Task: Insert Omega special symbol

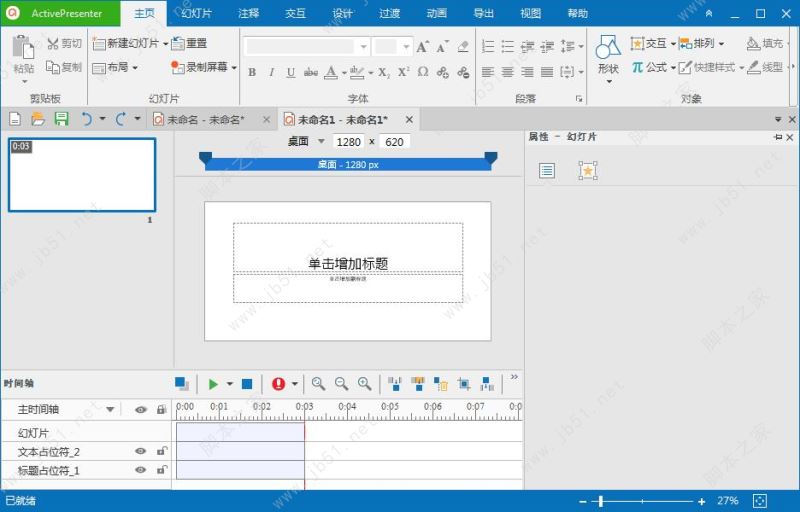Action: pos(423,71)
